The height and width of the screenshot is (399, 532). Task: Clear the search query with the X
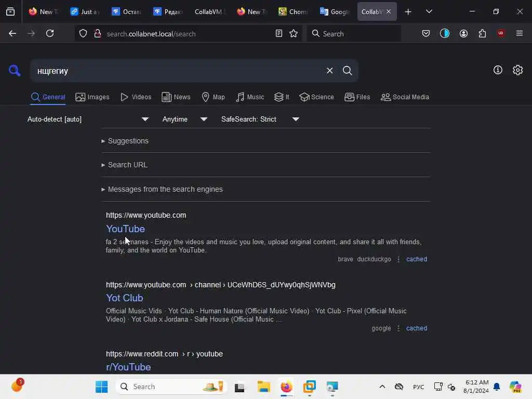point(329,71)
